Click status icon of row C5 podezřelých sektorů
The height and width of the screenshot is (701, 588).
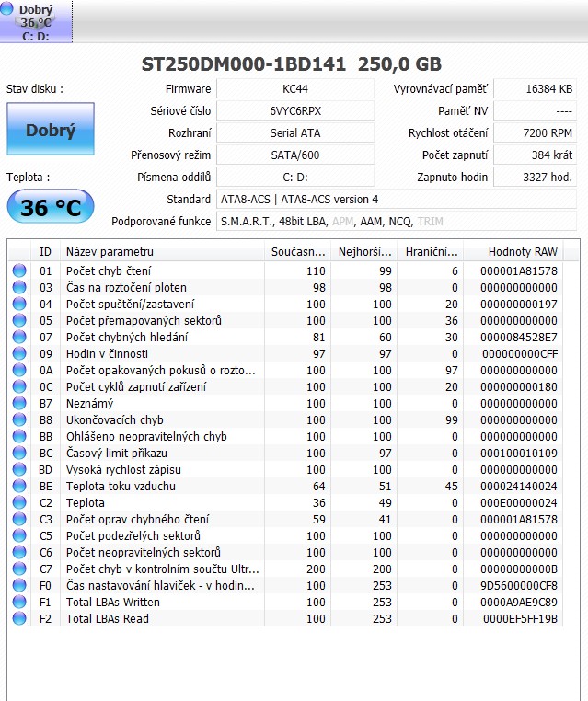coord(19,535)
